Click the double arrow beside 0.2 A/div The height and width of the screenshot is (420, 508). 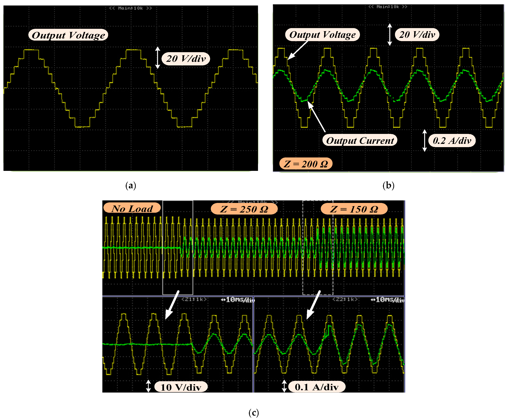click(425, 140)
